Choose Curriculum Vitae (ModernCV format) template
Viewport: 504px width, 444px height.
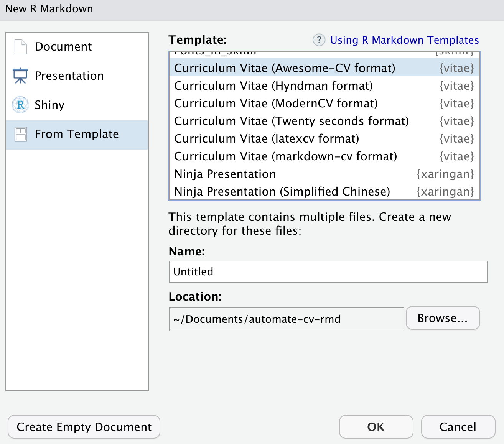click(276, 104)
